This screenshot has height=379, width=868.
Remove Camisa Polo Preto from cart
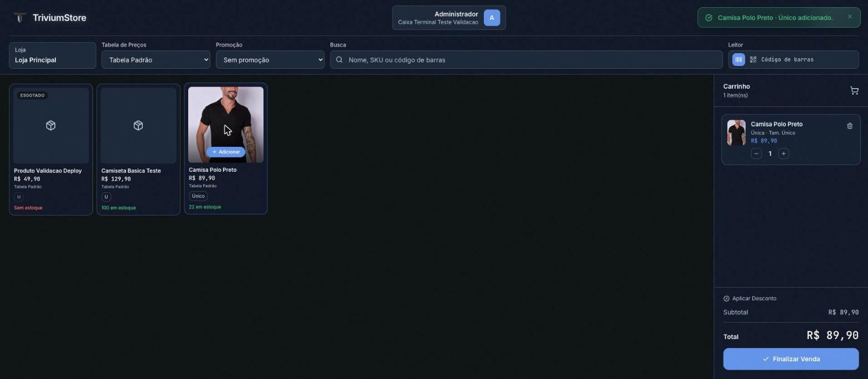(x=850, y=126)
